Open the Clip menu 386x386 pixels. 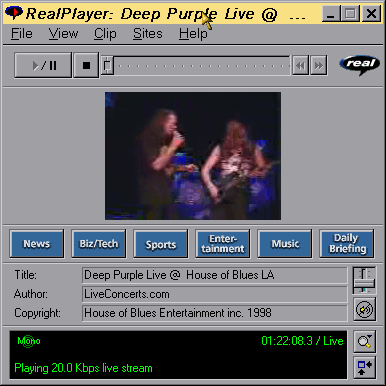[x=105, y=34]
